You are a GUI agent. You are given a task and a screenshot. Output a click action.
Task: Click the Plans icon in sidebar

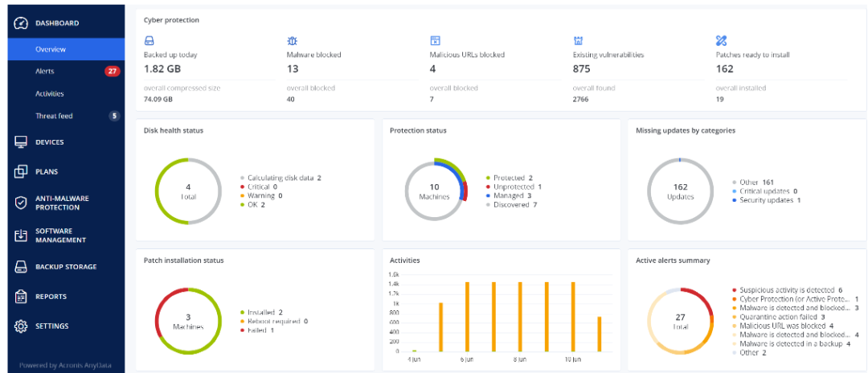click(22, 171)
